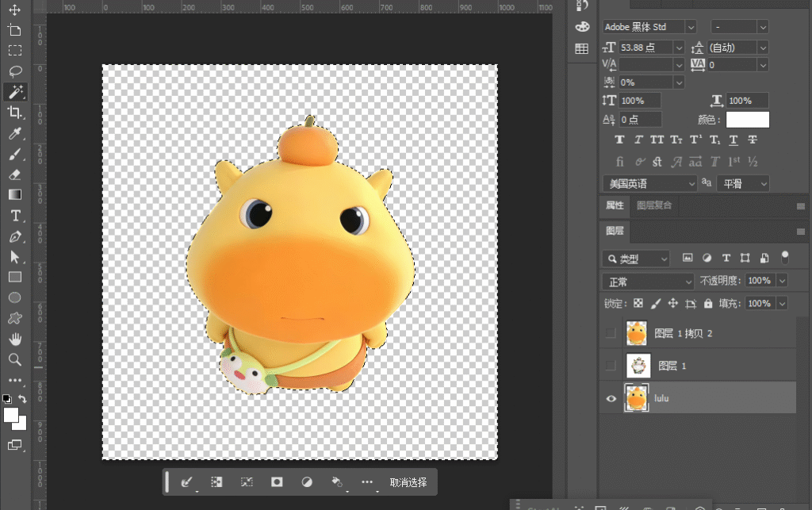Open the 图层 panel options menu

pos(801,232)
